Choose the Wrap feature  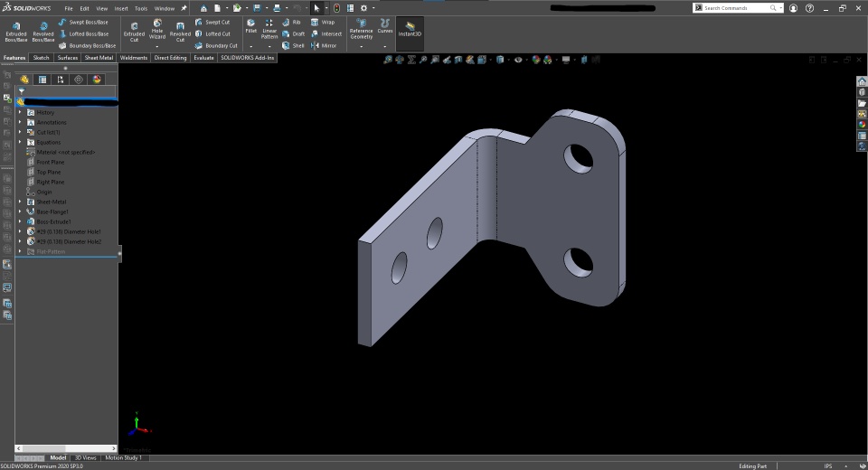(323, 22)
